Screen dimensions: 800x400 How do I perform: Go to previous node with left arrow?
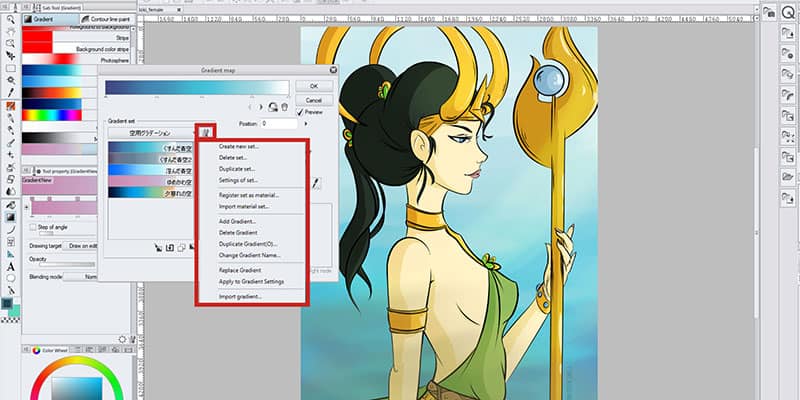click(251, 107)
